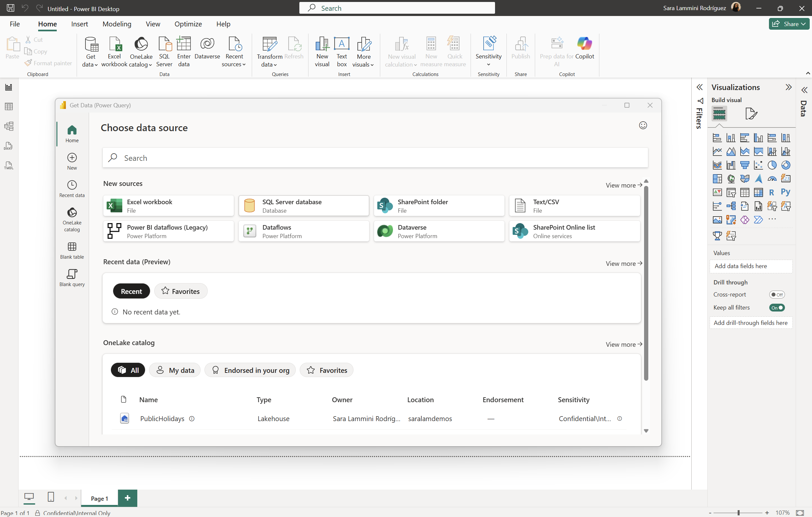
Task: Open TMDL view icon
Action: [x=9, y=165]
